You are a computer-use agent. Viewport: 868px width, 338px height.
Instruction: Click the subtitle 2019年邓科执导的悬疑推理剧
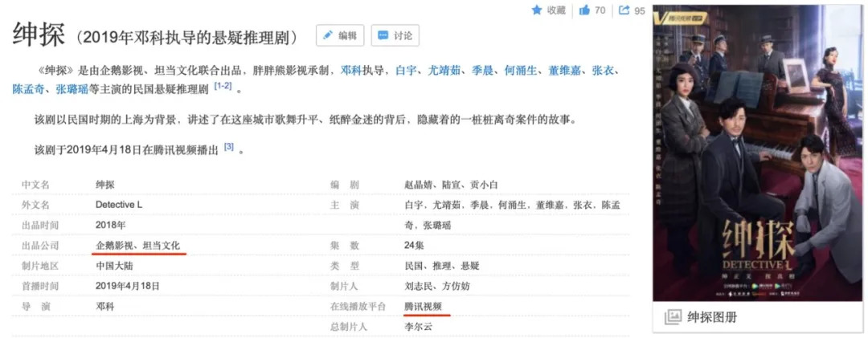point(186,36)
